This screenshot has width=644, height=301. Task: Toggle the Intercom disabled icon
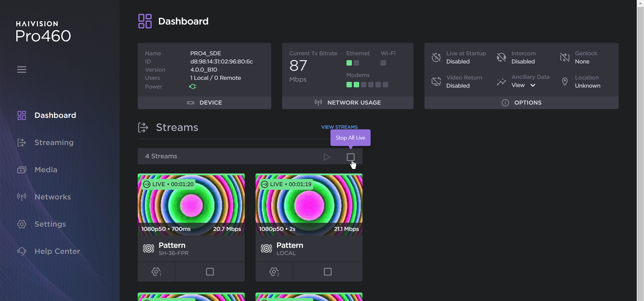[x=501, y=57]
